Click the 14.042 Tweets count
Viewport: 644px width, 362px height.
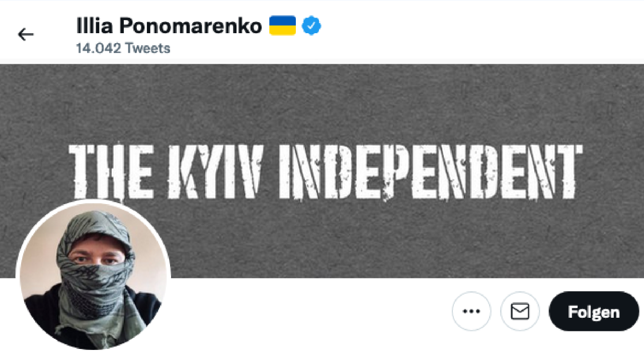point(123,48)
